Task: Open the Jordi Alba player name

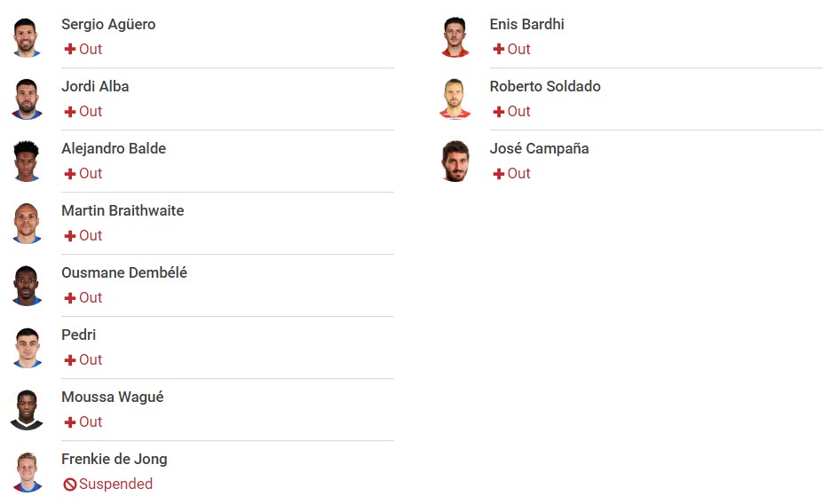Action: (x=95, y=86)
